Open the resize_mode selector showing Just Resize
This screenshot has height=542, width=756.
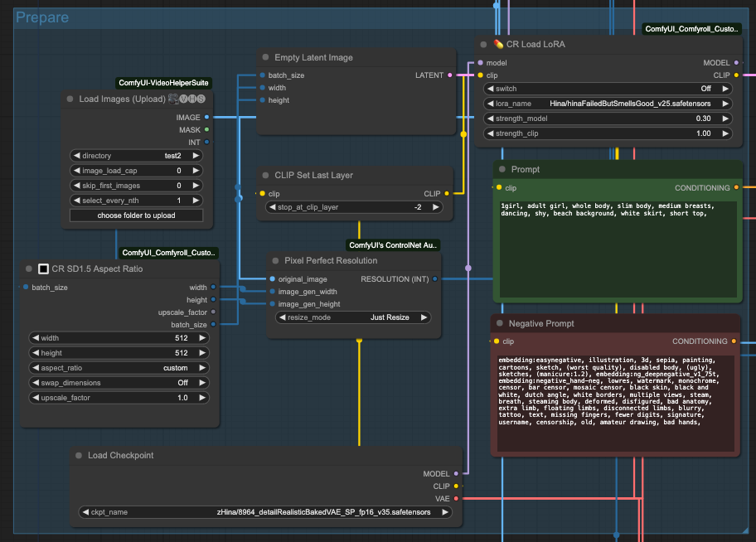pyautogui.click(x=354, y=317)
